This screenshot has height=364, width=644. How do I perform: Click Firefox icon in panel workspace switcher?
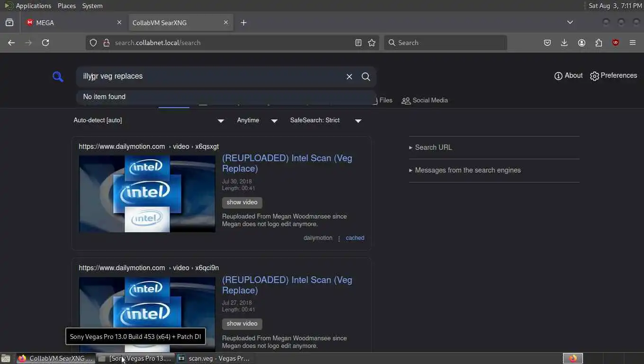pyautogui.click(x=573, y=358)
